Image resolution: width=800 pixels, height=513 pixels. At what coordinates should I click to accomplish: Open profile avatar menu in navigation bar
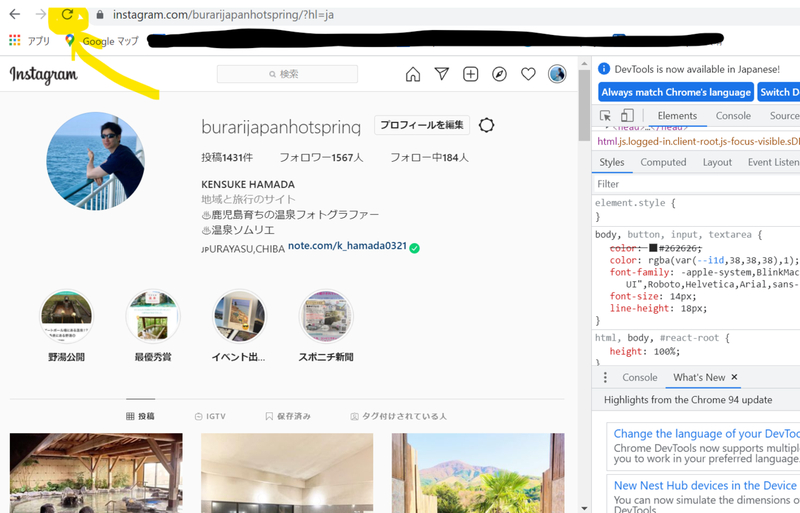pos(557,74)
